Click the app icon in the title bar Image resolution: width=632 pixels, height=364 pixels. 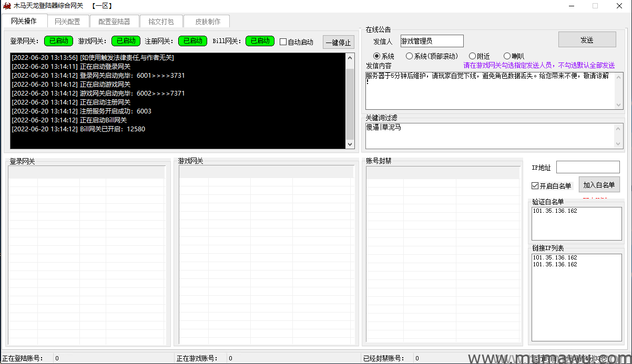pos(7,6)
